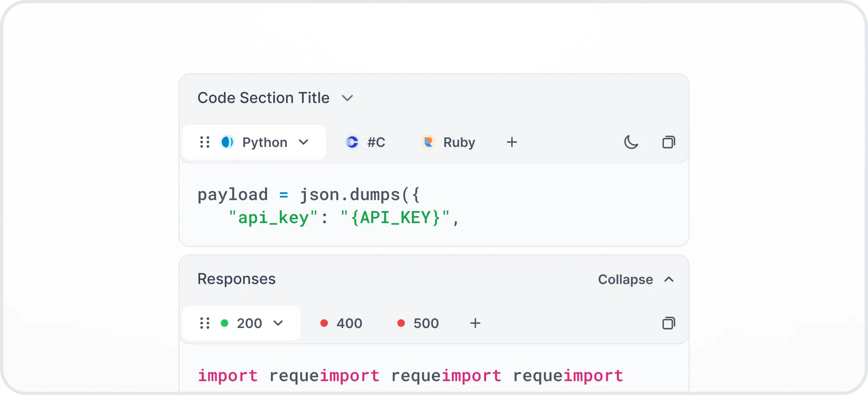Click the green status dot for 200
868x395 pixels.
tap(224, 323)
